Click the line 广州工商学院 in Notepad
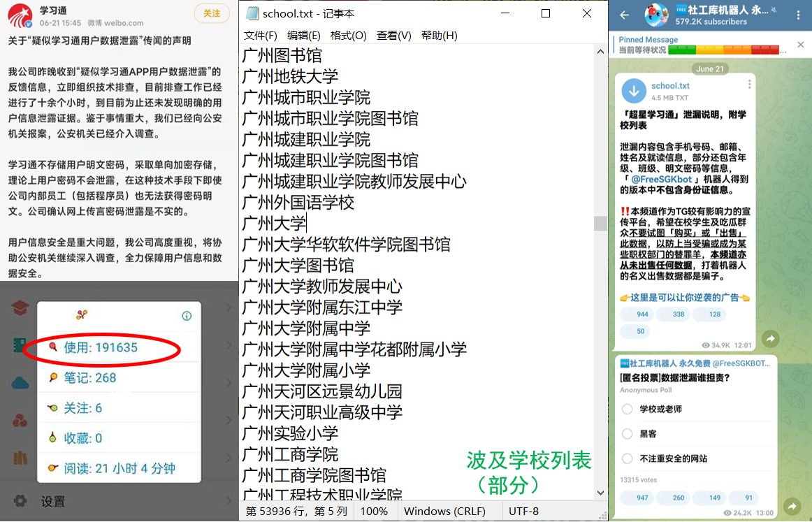The image size is (812, 522). point(290,455)
